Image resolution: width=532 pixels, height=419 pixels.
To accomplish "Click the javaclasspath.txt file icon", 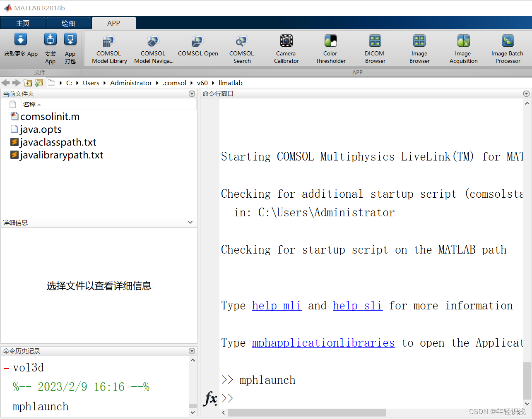I will point(14,142).
